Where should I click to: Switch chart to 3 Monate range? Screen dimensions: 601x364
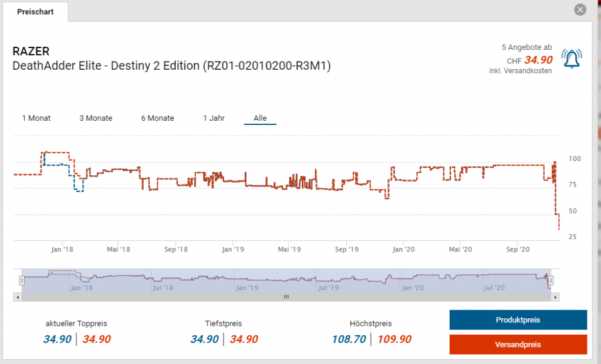point(96,118)
